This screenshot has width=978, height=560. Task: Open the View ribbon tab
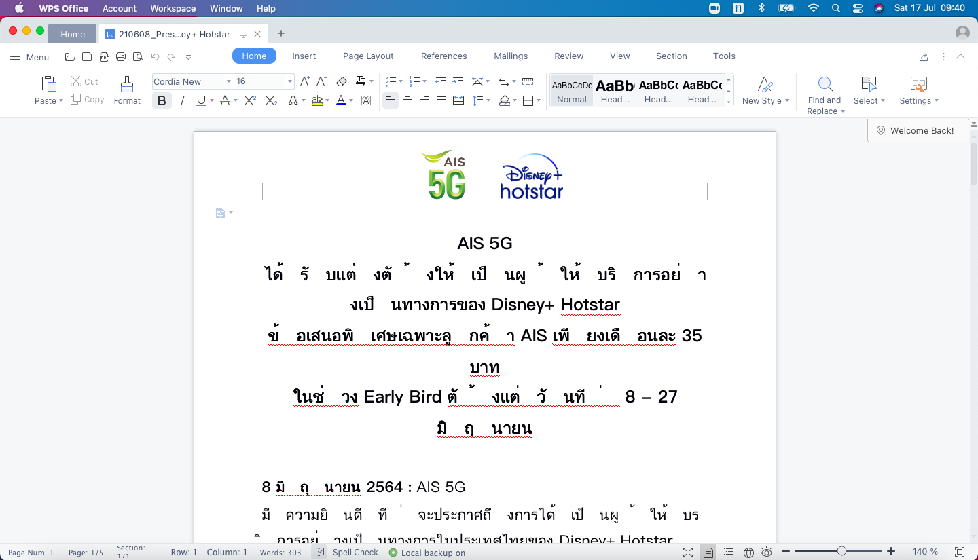point(619,56)
